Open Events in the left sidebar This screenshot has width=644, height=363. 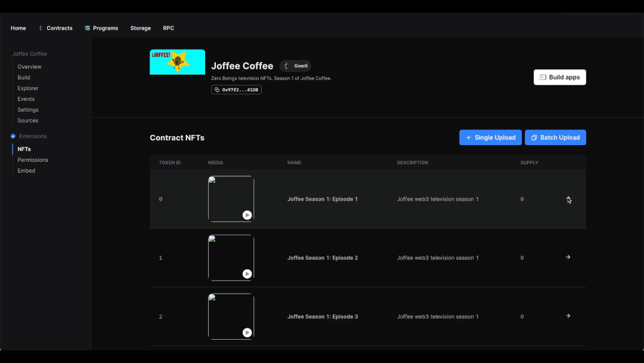click(x=26, y=99)
